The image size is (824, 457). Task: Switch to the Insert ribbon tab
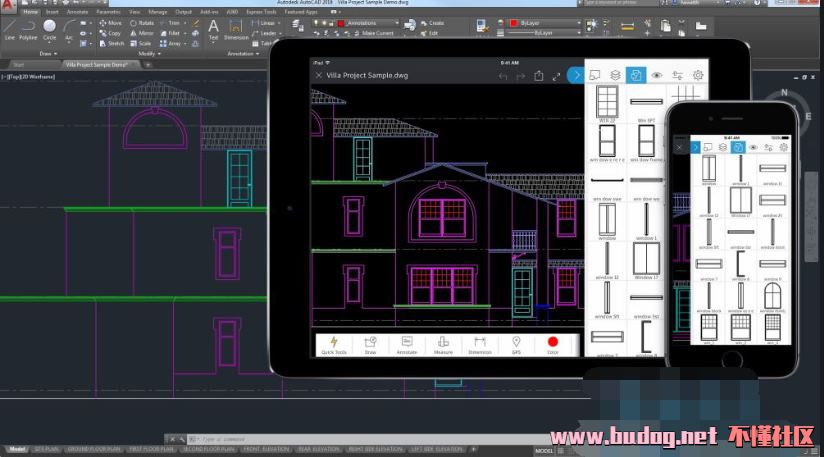pyautogui.click(x=52, y=12)
